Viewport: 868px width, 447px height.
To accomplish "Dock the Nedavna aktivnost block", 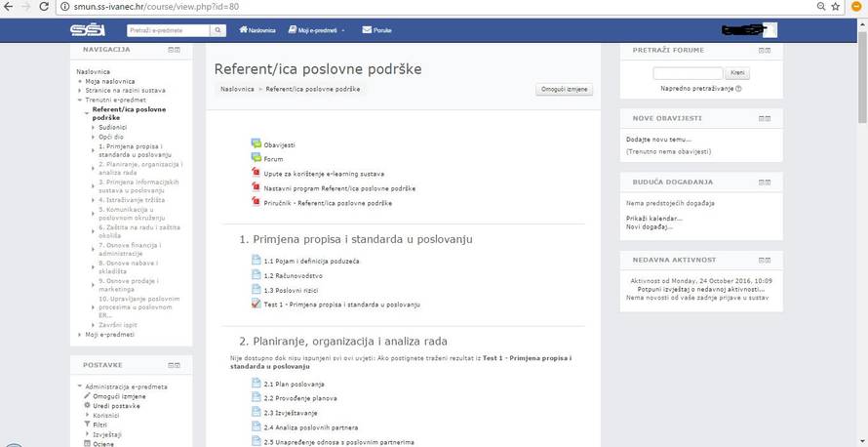I will [x=768, y=260].
